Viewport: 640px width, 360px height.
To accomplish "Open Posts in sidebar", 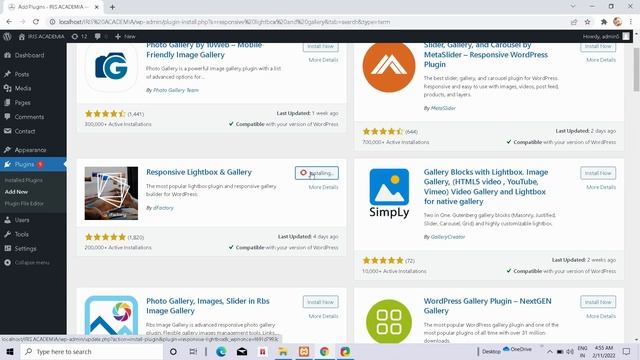I will (22, 74).
